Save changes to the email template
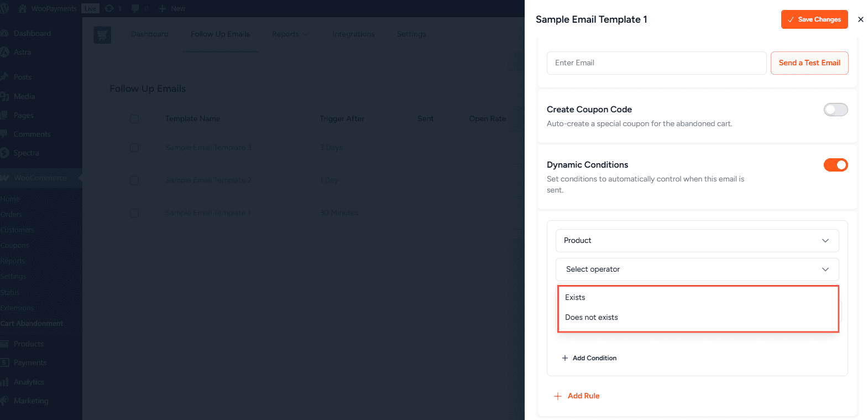The image size is (868, 420). click(x=814, y=19)
